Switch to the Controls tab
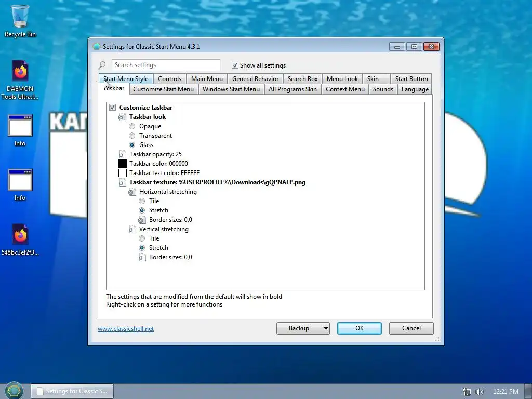 [170, 79]
